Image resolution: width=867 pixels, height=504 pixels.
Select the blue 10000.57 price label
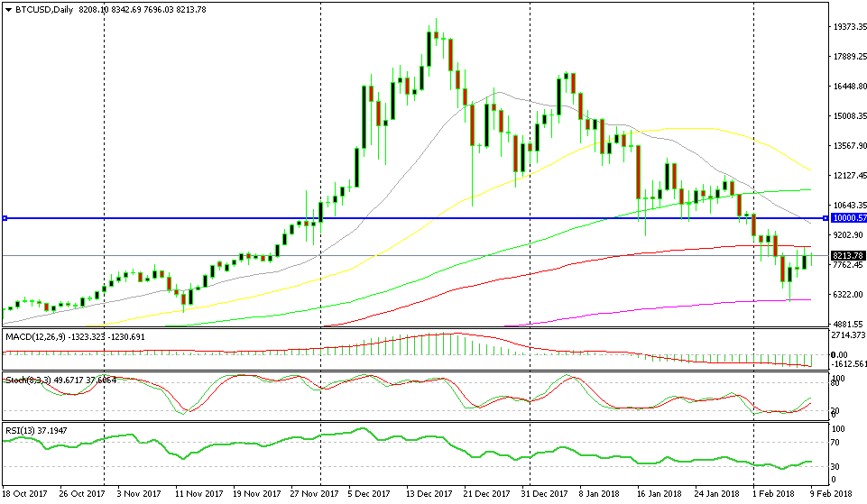[x=849, y=218]
